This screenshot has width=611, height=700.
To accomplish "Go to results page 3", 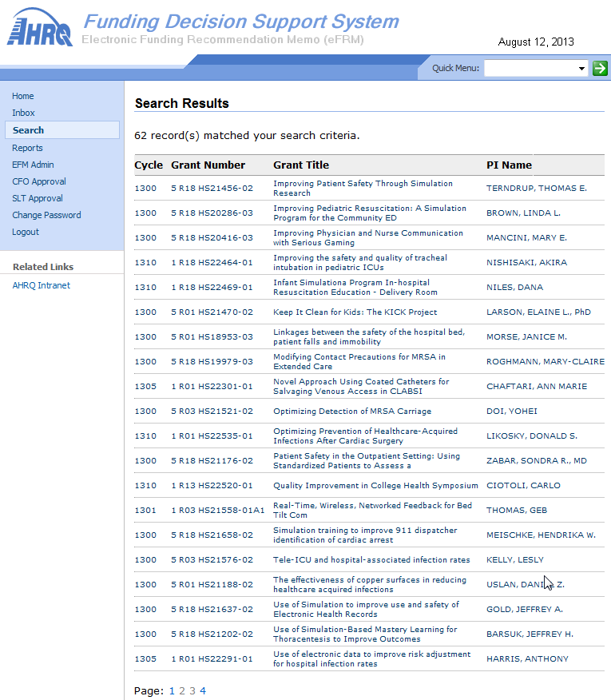I will coord(192,691).
